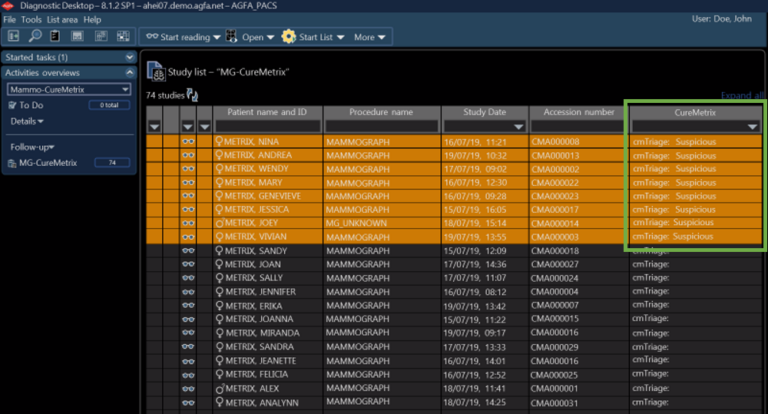Expand the Started tasks panel
This screenshot has height=414, width=768.
tap(129, 57)
